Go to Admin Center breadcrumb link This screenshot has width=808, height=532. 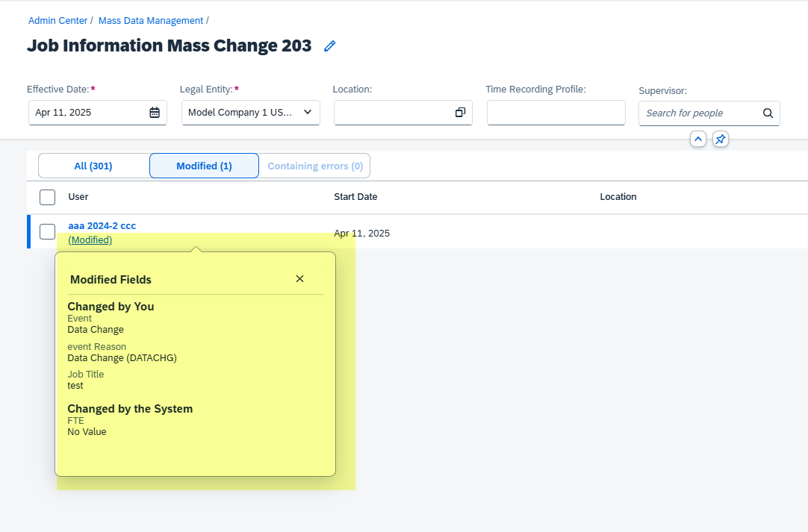pos(58,21)
